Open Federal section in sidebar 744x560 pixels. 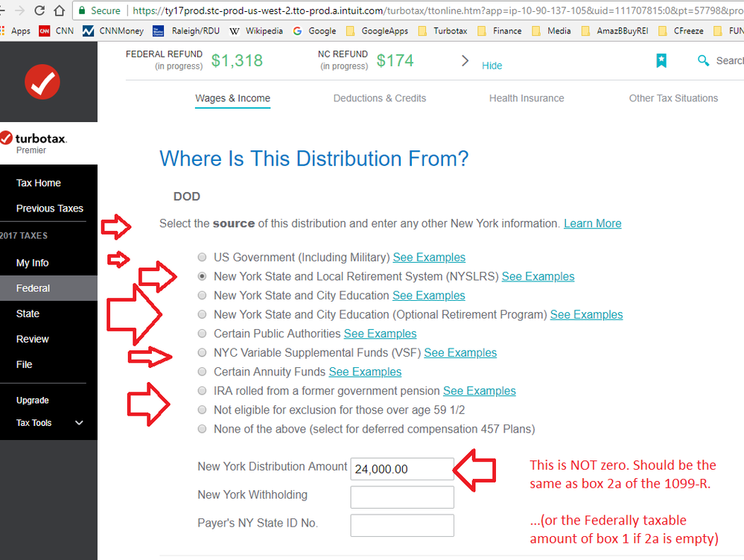pyautogui.click(x=33, y=288)
